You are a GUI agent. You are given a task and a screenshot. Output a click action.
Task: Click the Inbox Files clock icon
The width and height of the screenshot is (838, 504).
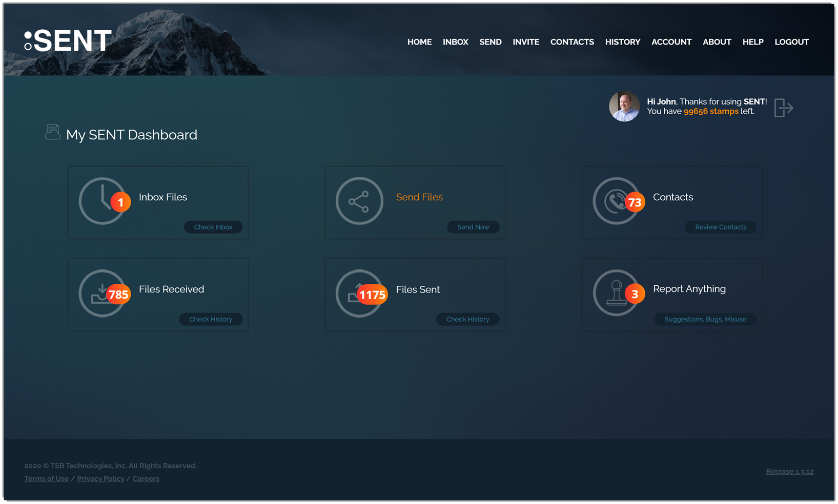tap(102, 201)
